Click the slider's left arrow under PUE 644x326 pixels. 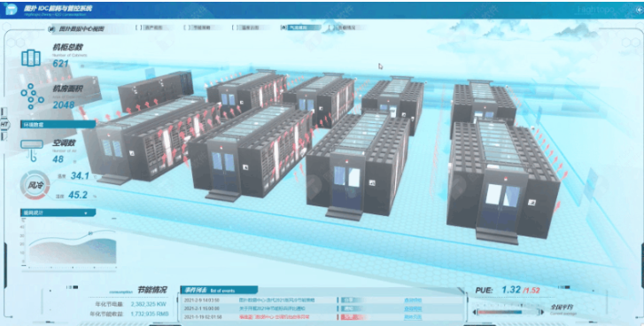tap(476, 312)
